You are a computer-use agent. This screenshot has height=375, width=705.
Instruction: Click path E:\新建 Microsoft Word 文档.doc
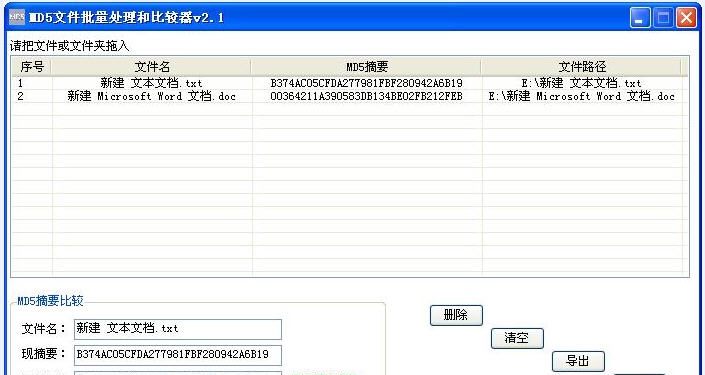point(581,96)
